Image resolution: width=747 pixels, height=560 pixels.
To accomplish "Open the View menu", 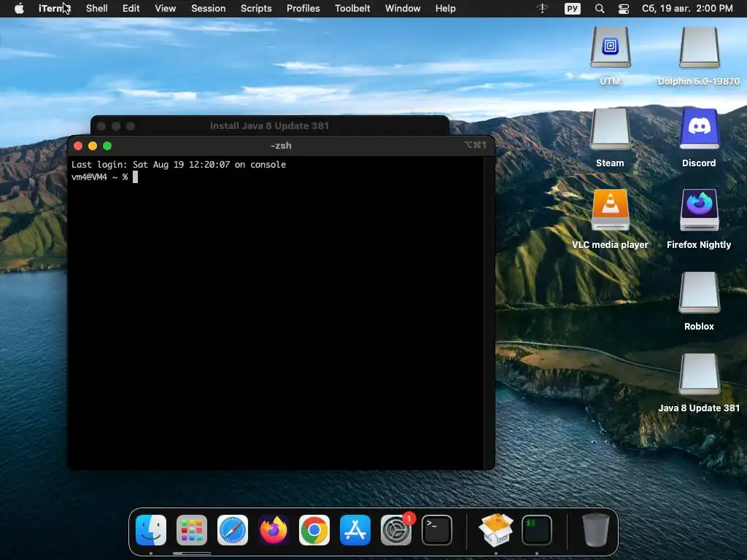I will coord(166,9).
